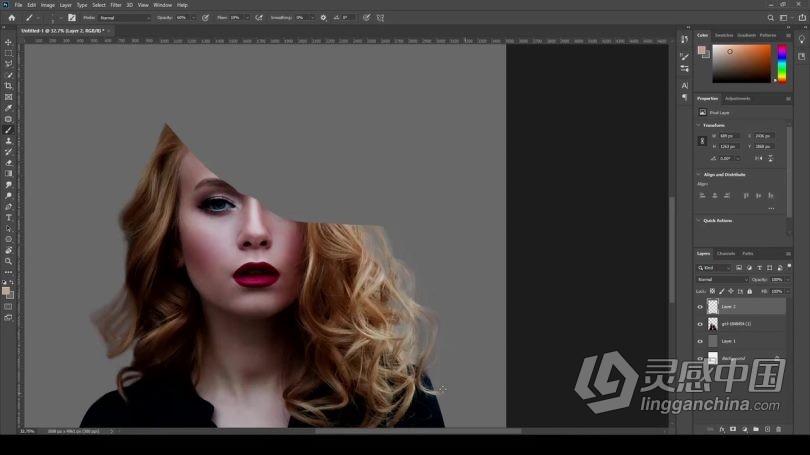This screenshot has height=455, width=810.
Task: Hide Layer 2 using its eye icon
Action: click(700, 307)
